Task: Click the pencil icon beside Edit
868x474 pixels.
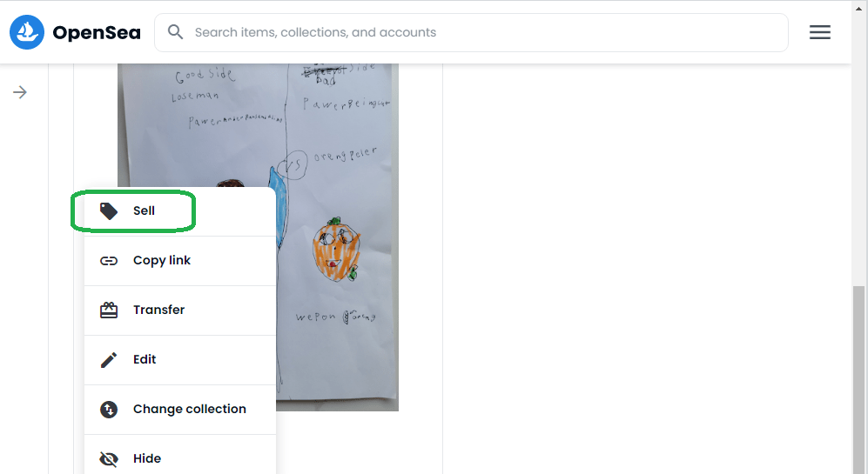Action: coord(109,359)
